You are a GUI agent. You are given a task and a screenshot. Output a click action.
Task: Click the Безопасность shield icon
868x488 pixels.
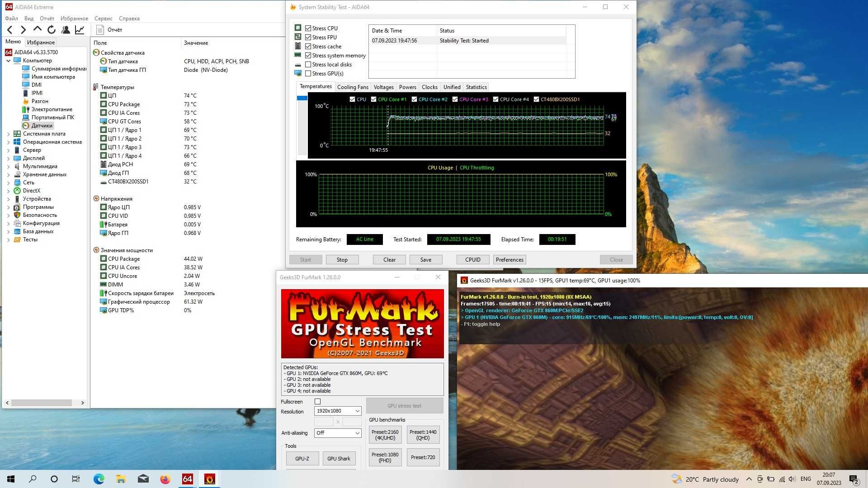tap(17, 215)
